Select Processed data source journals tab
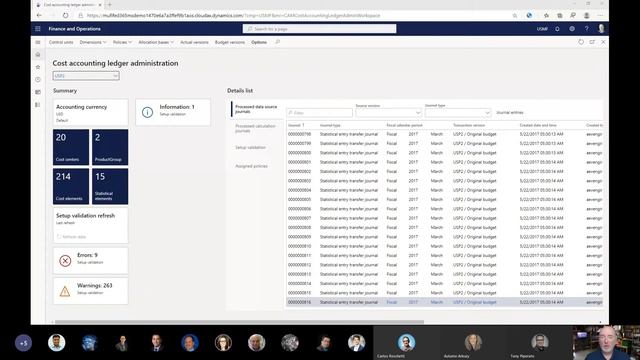This screenshot has width=640, height=360. tap(256, 109)
